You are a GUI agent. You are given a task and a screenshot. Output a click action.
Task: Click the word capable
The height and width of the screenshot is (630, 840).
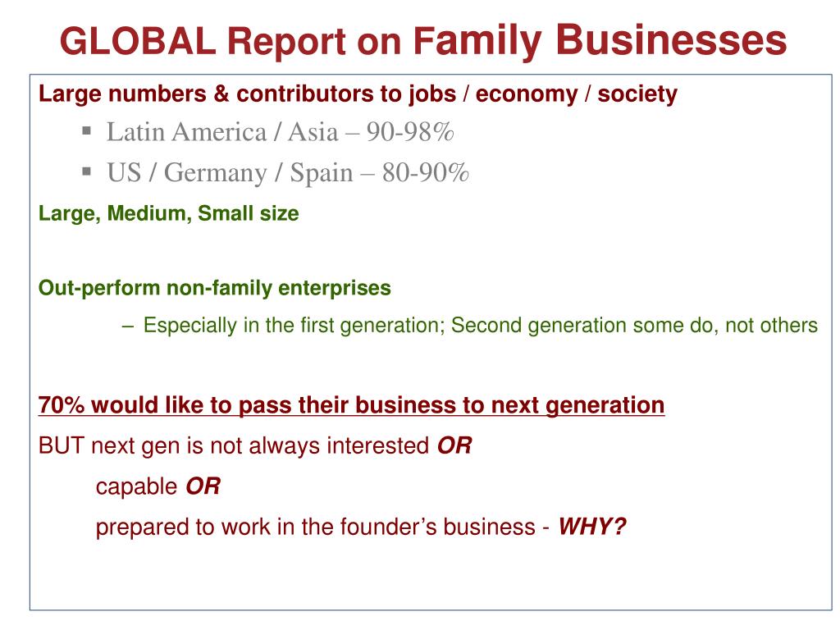[x=136, y=487]
